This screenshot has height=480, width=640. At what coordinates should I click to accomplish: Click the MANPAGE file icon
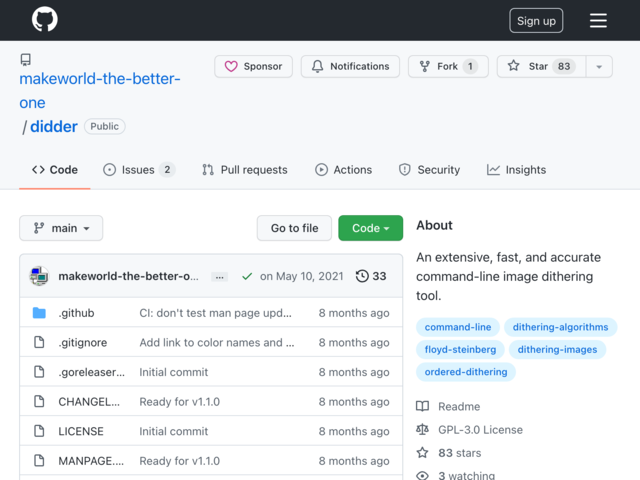(39, 461)
